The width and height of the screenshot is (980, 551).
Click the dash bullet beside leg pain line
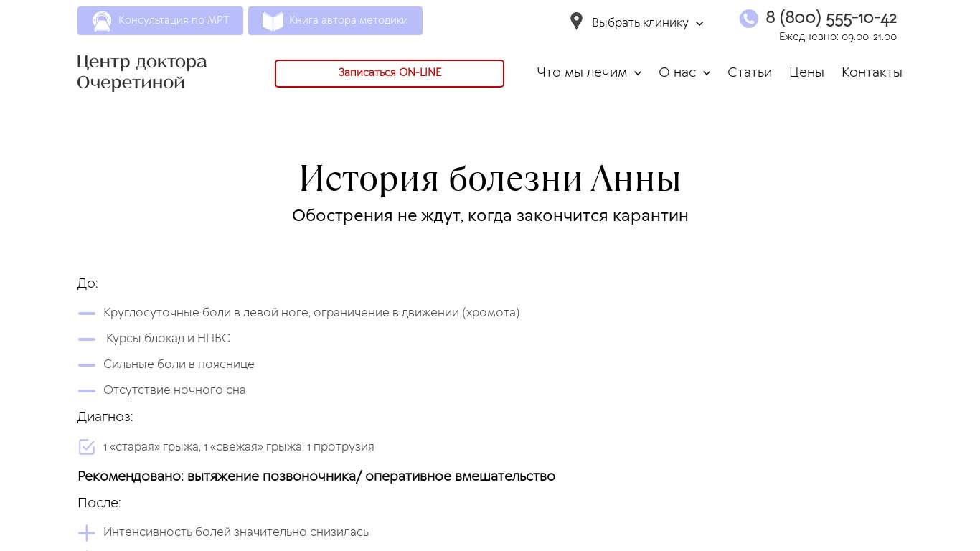tap(87, 314)
